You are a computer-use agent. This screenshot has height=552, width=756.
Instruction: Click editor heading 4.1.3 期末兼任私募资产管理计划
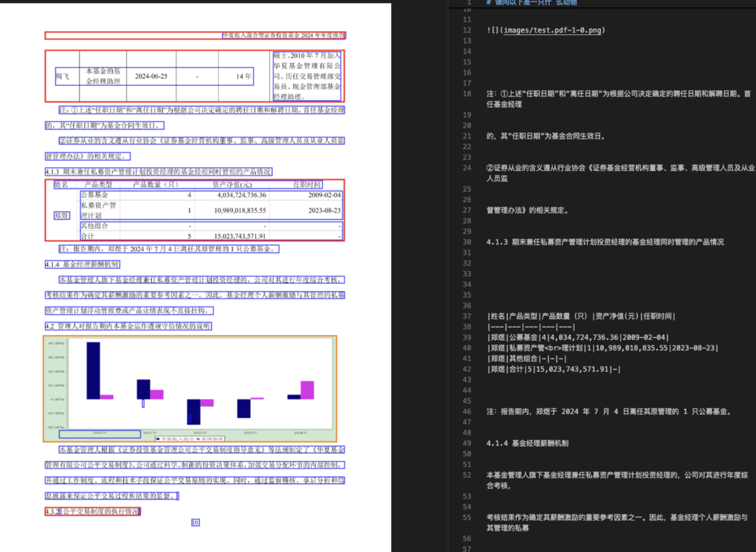tap(605, 242)
